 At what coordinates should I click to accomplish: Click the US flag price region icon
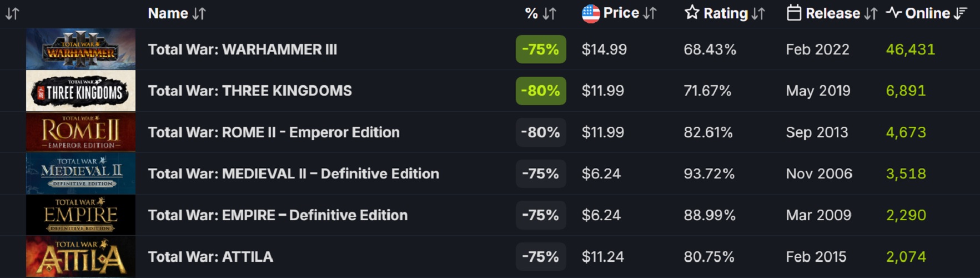591,13
